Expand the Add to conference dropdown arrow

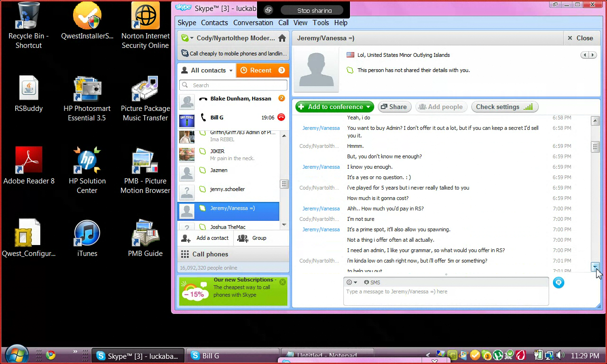click(368, 107)
